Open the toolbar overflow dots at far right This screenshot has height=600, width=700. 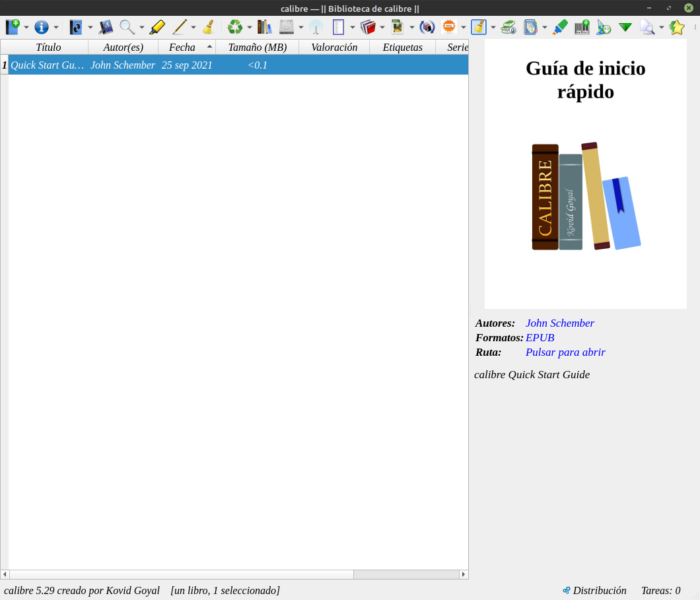(695, 27)
